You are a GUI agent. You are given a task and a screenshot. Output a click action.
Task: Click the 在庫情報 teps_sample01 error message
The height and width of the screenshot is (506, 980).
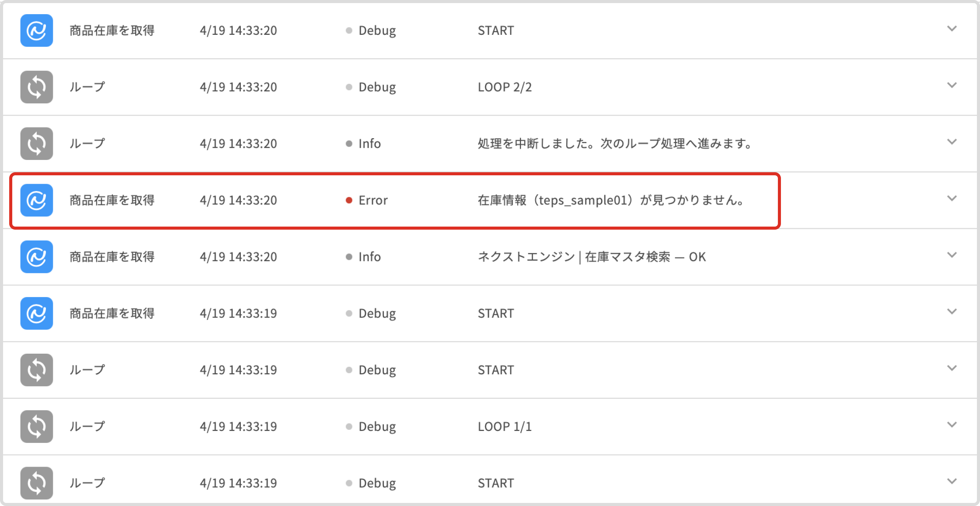point(611,200)
